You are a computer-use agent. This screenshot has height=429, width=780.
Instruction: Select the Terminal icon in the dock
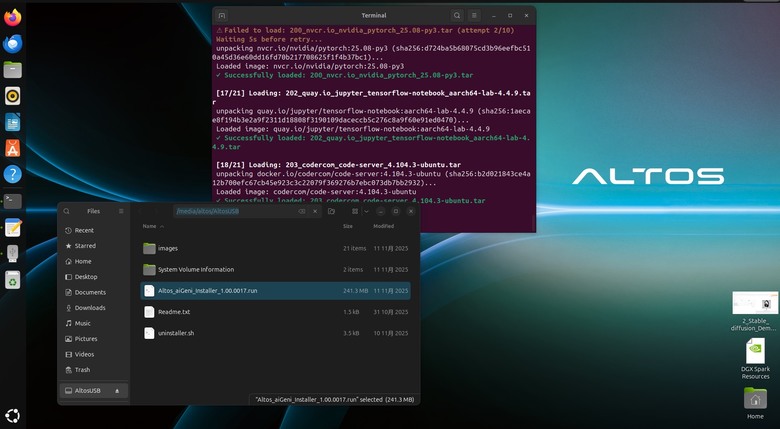point(12,201)
